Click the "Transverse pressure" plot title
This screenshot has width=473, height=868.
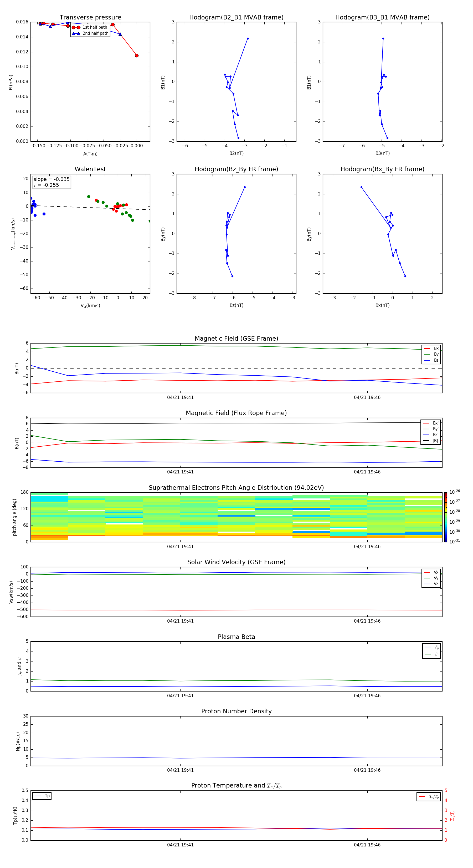pyautogui.click(x=90, y=18)
